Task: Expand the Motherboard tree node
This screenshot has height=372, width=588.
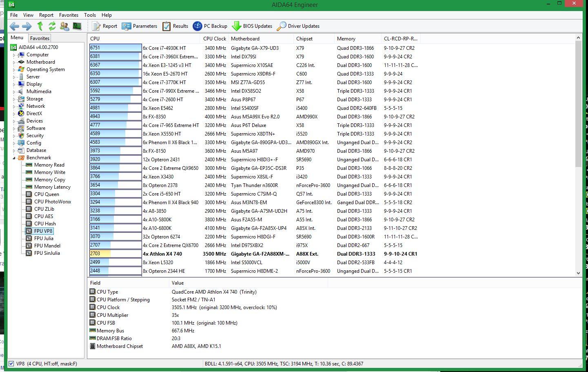Action: point(14,62)
